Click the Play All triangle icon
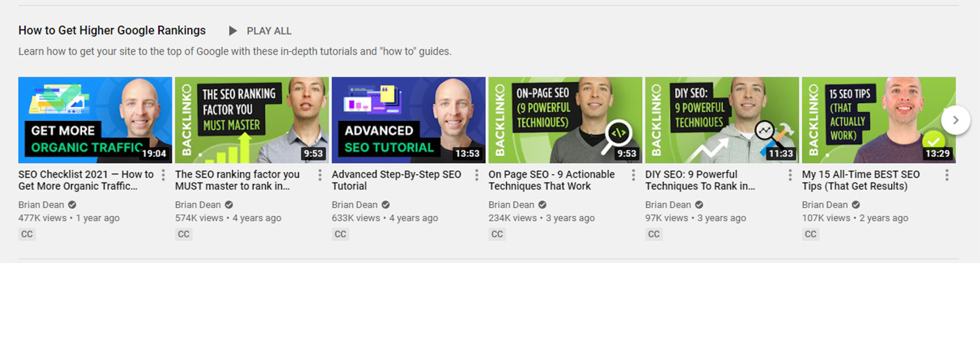The height and width of the screenshot is (361, 980). tap(233, 31)
